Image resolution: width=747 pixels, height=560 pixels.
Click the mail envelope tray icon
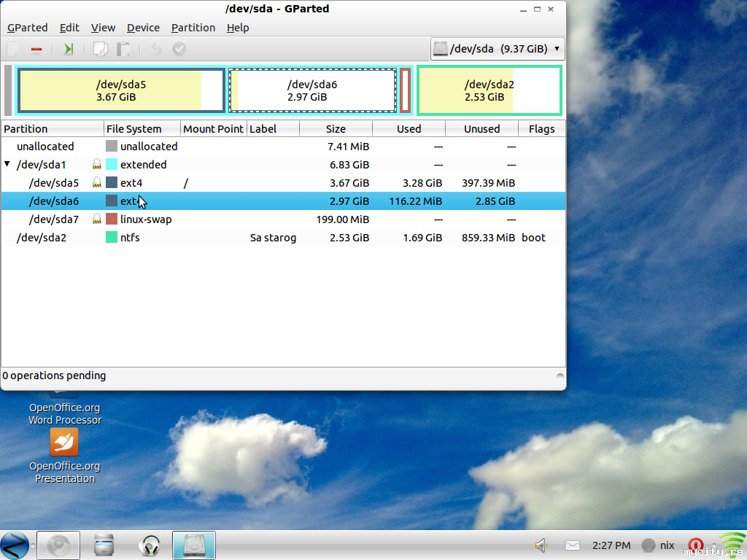572,545
